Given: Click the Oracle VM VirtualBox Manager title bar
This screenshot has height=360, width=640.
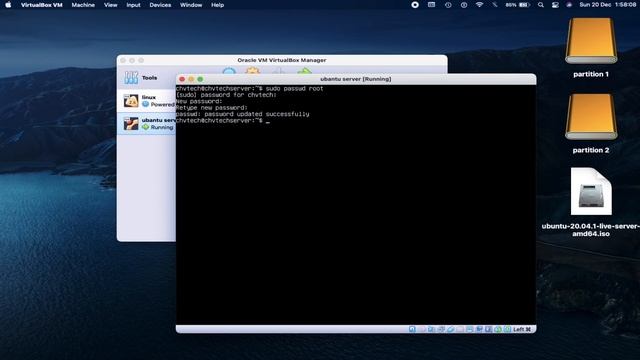Looking at the screenshot, I should click(282, 60).
